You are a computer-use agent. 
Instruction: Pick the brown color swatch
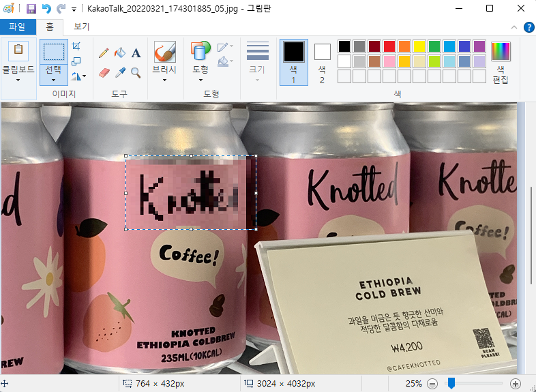[374, 61]
